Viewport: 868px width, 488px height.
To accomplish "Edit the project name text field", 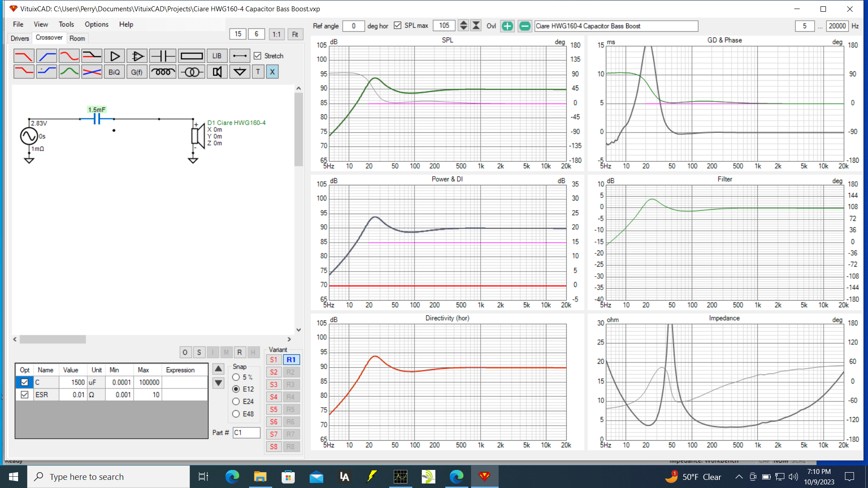I will [616, 26].
